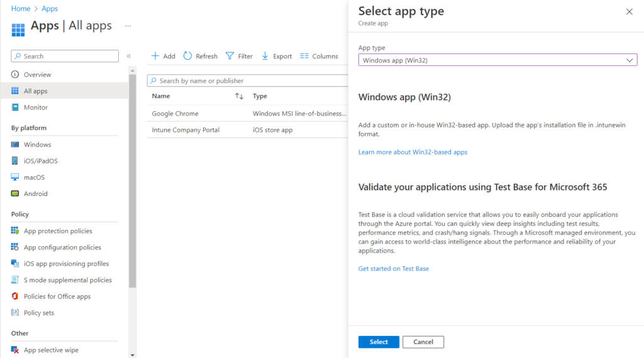
Task: Go to Home breadcrumb
Action: point(21,9)
